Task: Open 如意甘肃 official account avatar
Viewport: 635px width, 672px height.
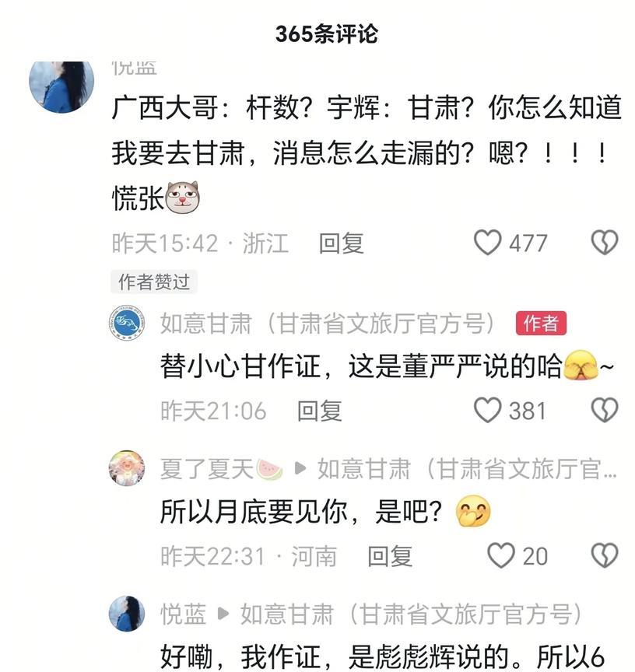Action: 127,323
